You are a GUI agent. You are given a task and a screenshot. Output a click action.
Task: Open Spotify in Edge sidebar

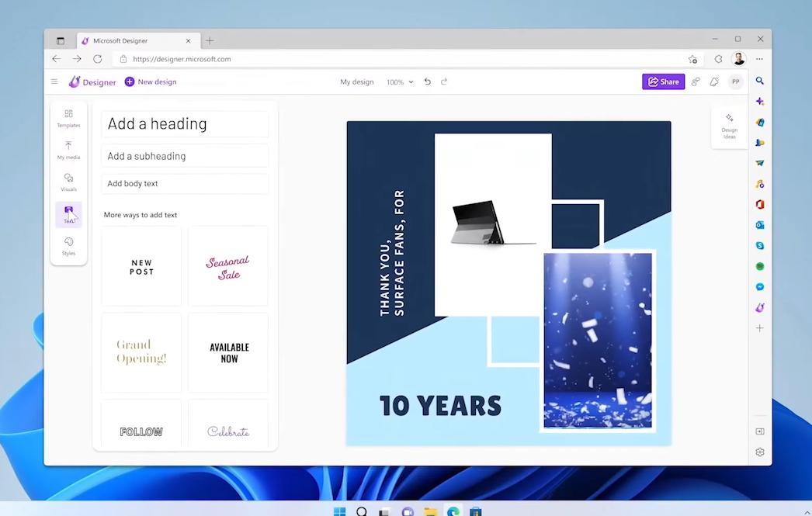760,267
